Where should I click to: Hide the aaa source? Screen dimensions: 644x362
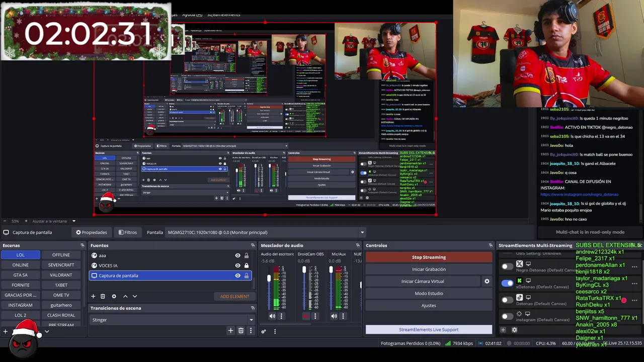coord(237,255)
